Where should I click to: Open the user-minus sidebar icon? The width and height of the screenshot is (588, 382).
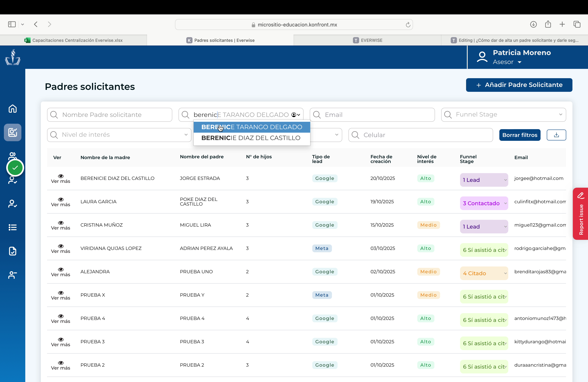tap(13, 275)
